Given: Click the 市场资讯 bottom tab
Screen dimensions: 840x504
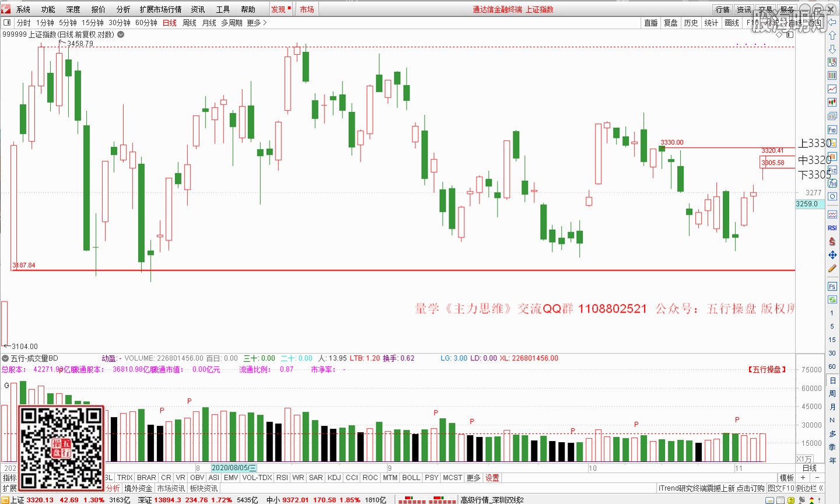Looking at the screenshot, I should tap(171, 488).
